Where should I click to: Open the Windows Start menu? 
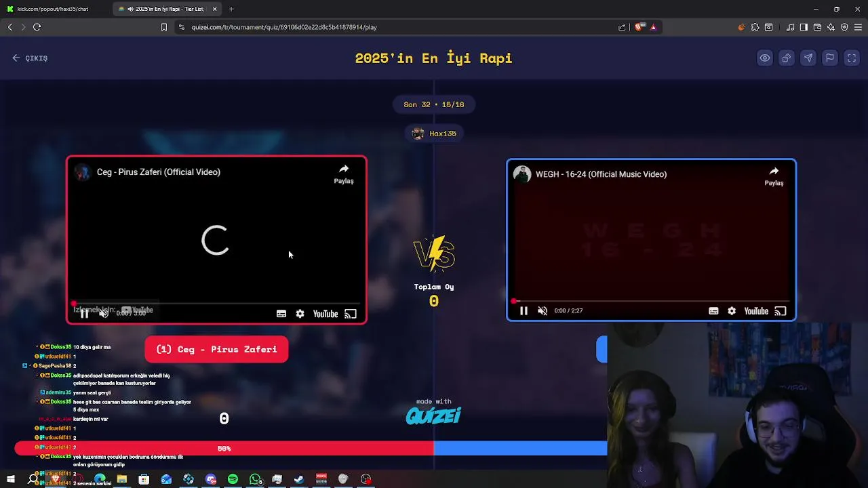pyautogui.click(x=10, y=479)
